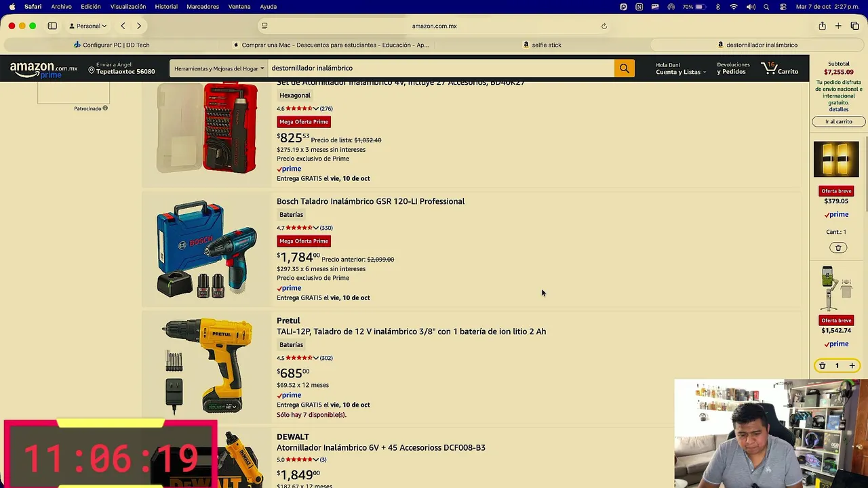Delete the $379.05 item with the trash icon
Image resolution: width=868 pixels, height=488 pixels.
(838, 248)
